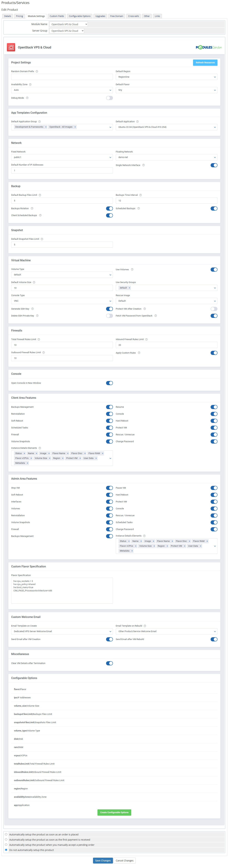Screen dimensions: 228x868
Task: Click help icon beside Default Snapshot Files Limit
Action: (42, 239)
